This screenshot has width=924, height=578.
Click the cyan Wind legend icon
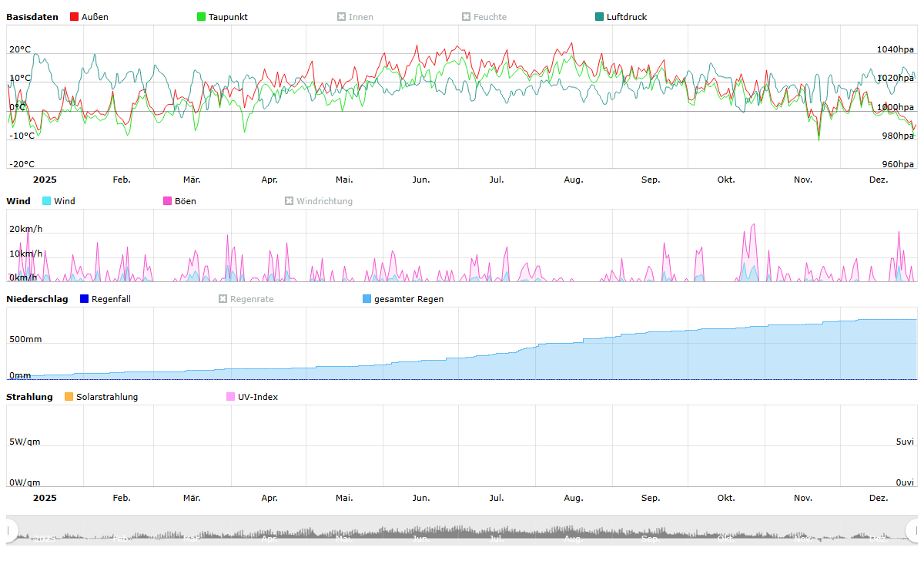[x=47, y=201]
